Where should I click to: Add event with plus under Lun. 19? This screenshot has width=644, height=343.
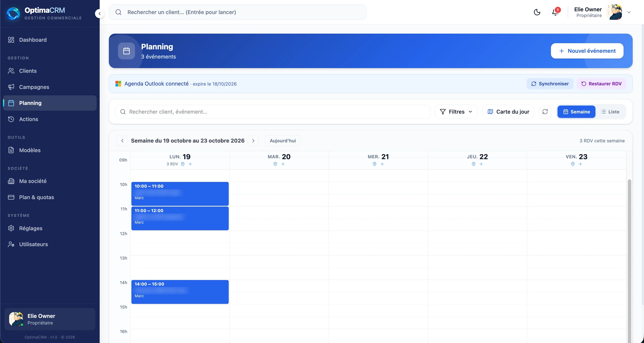tap(190, 164)
